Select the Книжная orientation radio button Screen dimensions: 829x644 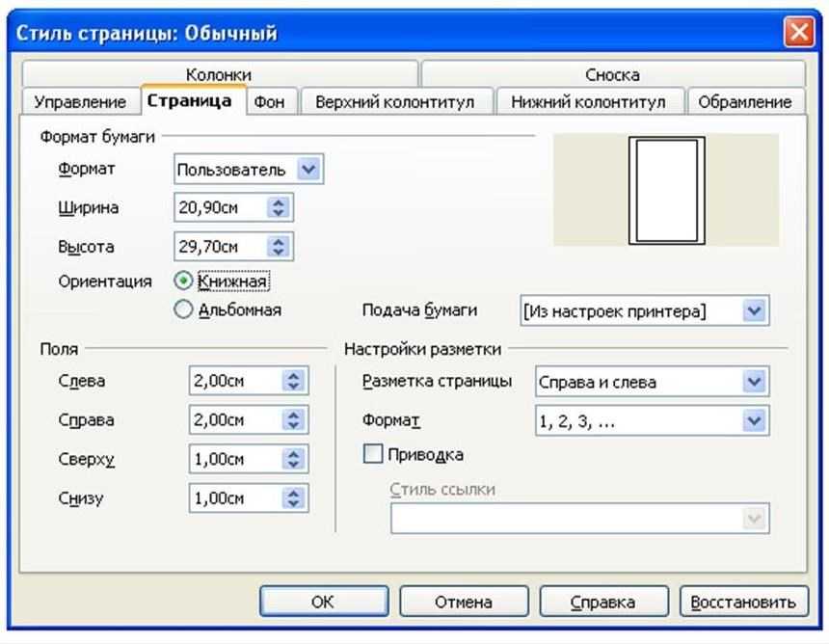pos(183,281)
